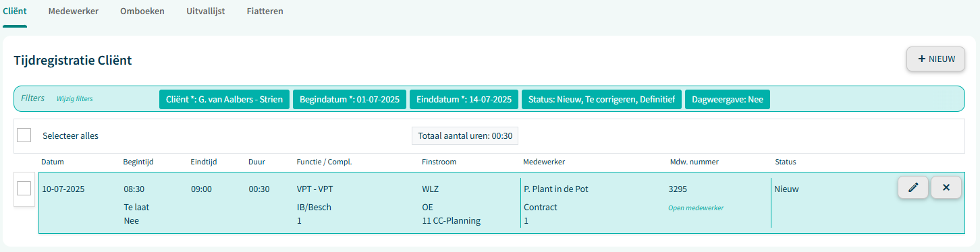Screen dimensions: 980x252
Task: Delete the time entry with X icon
Action: click(x=946, y=187)
